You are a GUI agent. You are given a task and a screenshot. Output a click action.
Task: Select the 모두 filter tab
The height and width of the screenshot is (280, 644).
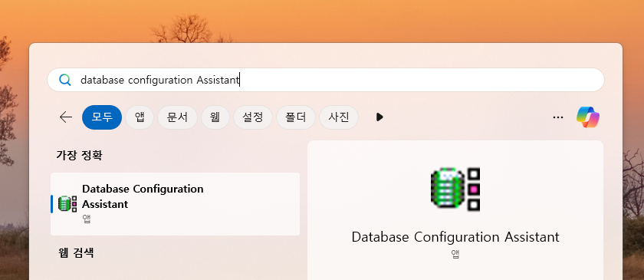click(x=102, y=117)
